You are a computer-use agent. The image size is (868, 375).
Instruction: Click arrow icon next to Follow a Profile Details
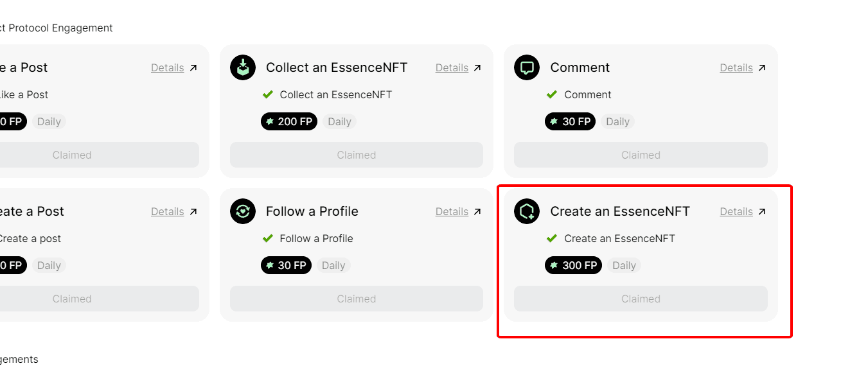click(x=477, y=211)
